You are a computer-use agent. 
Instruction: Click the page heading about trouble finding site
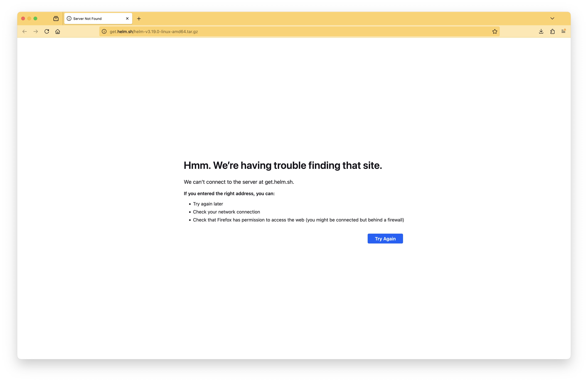[283, 165]
